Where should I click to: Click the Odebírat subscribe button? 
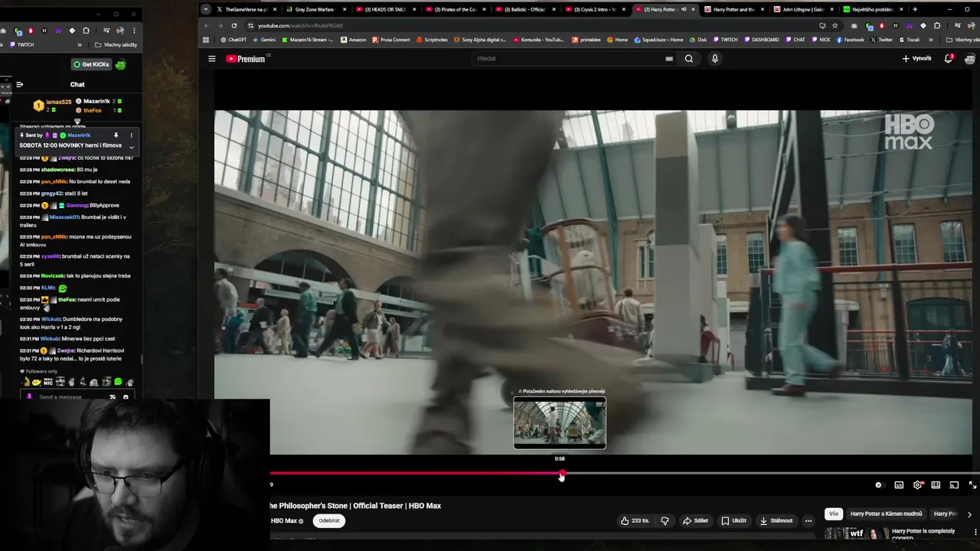(x=328, y=520)
